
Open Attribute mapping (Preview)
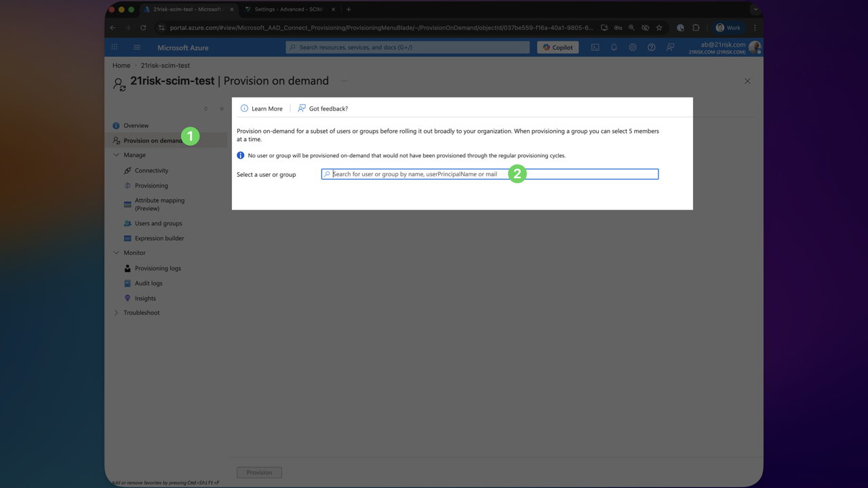[159, 204]
